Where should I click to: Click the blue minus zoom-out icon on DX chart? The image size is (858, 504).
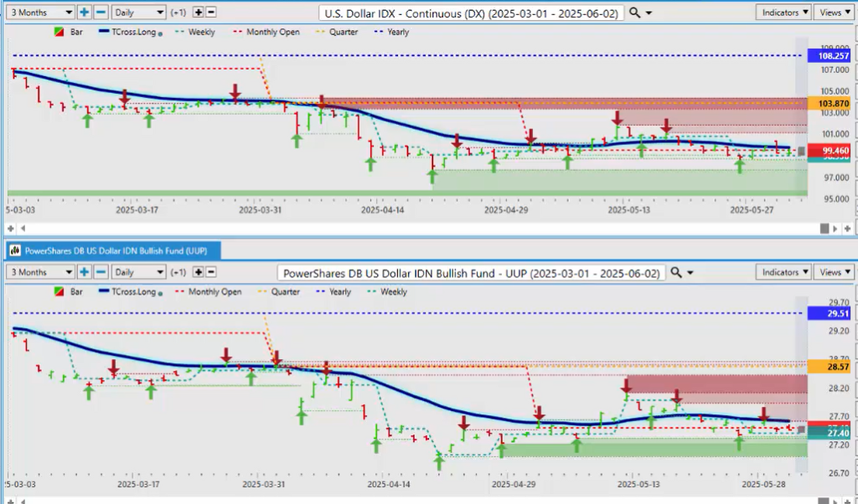(100, 13)
